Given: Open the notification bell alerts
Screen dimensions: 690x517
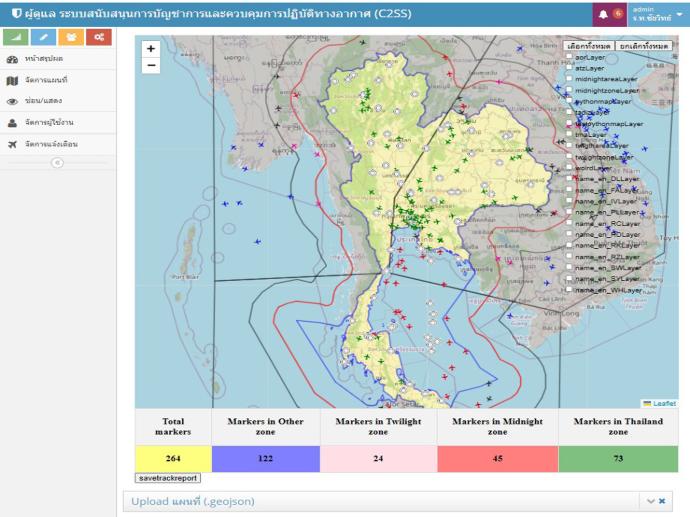Looking at the screenshot, I should coord(606,13).
